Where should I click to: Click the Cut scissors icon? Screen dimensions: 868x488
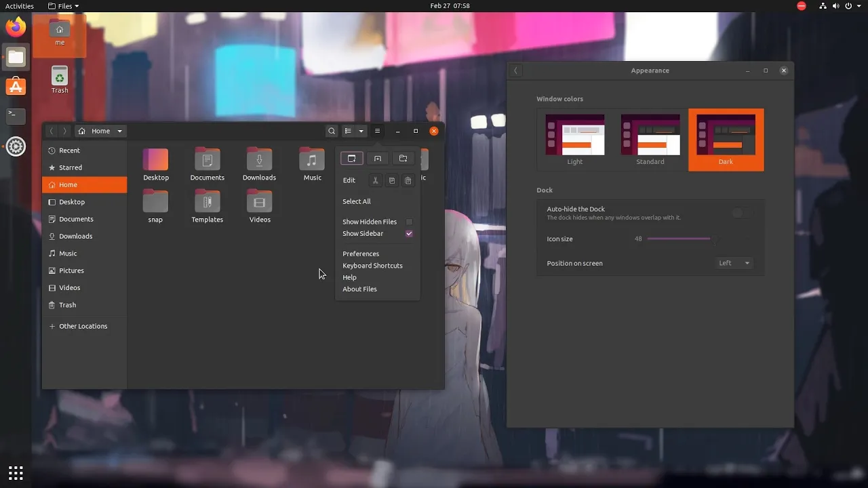pyautogui.click(x=375, y=180)
